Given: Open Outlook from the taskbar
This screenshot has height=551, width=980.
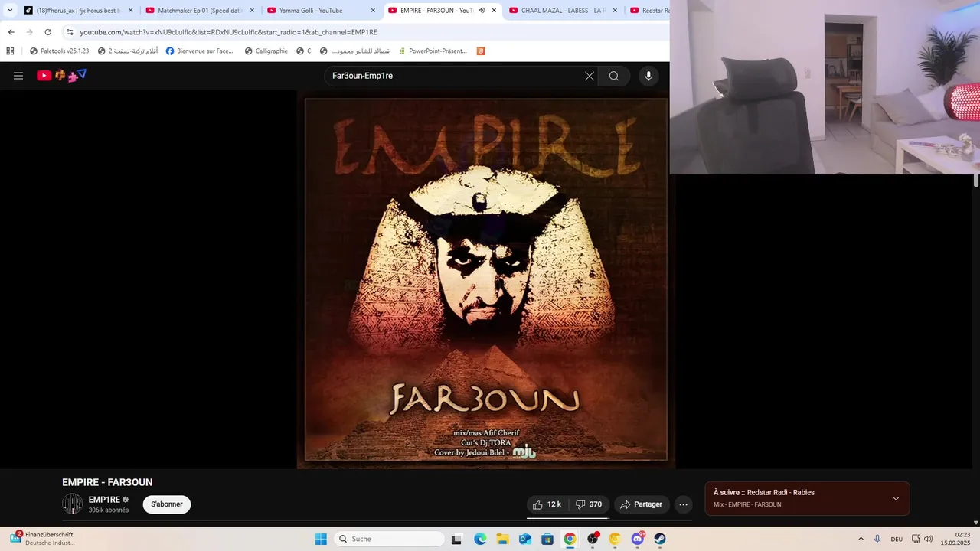Looking at the screenshot, I should 525,539.
